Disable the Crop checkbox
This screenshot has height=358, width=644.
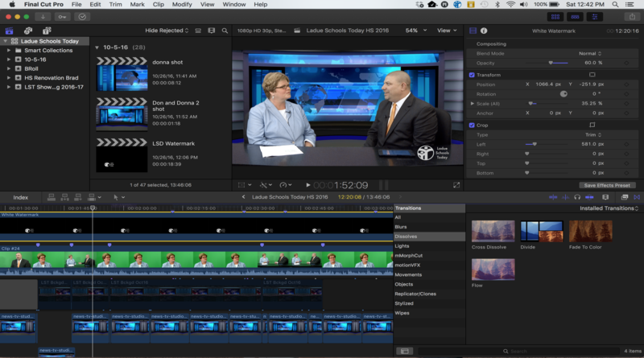coord(472,126)
